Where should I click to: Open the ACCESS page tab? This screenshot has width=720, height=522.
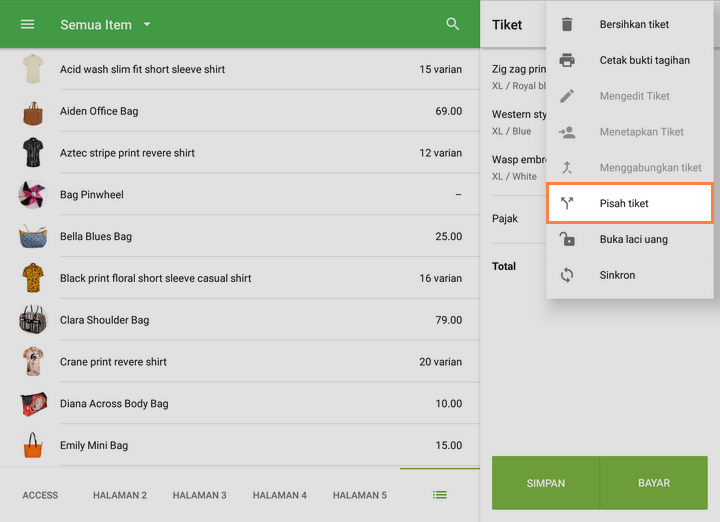[40, 495]
